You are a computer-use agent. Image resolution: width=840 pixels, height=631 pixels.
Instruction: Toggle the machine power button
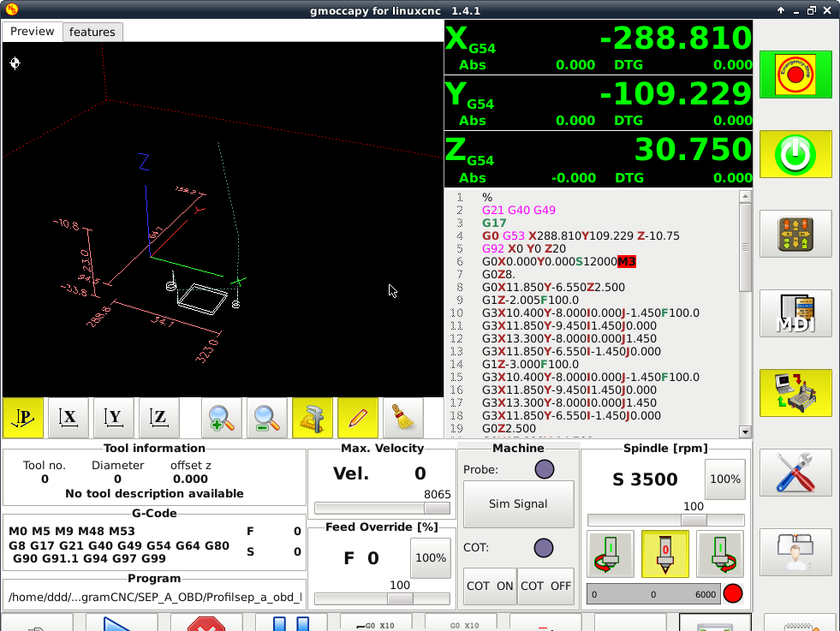point(795,154)
